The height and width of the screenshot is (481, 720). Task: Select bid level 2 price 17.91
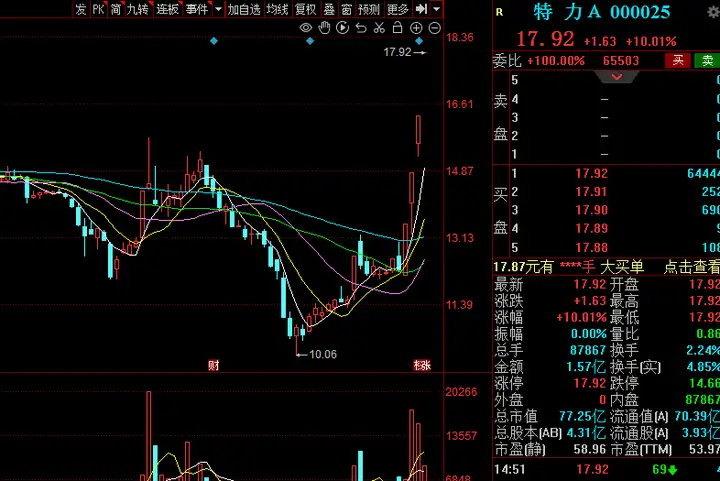click(x=591, y=192)
